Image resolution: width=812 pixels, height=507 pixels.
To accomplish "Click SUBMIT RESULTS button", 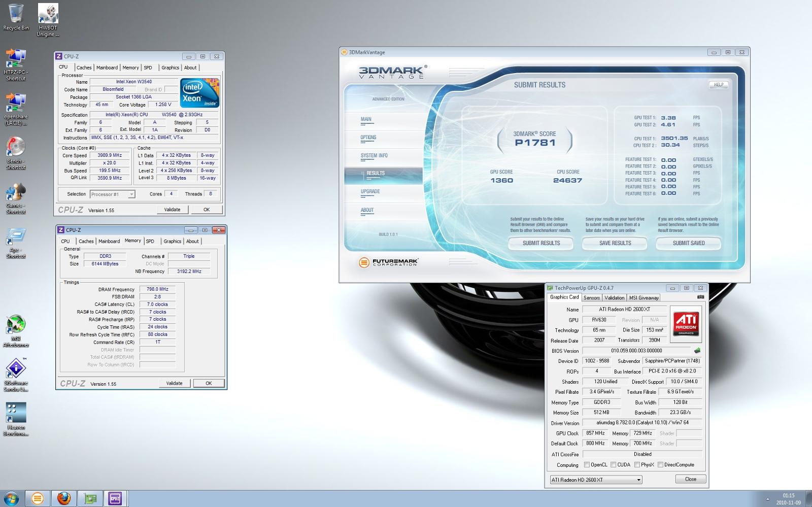I will click(541, 243).
